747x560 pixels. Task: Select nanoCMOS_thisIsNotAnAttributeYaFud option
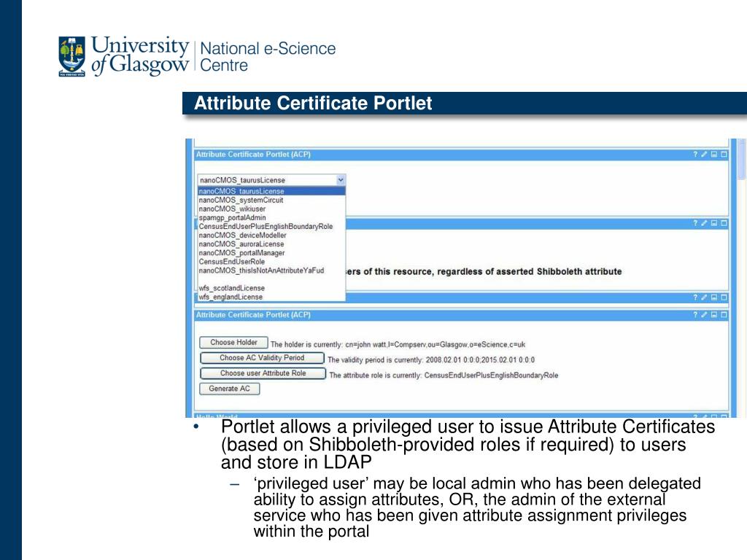point(271,271)
